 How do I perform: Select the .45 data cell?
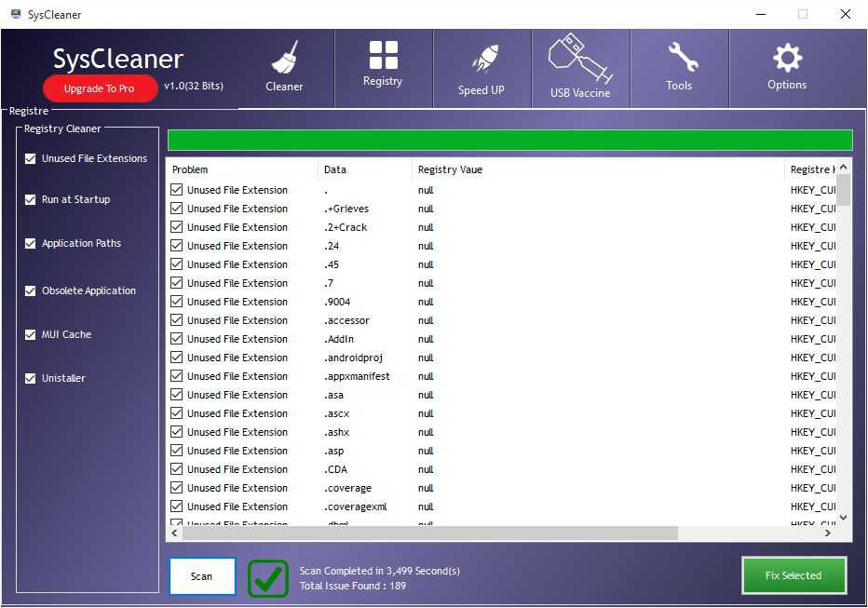(x=332, y=264)
